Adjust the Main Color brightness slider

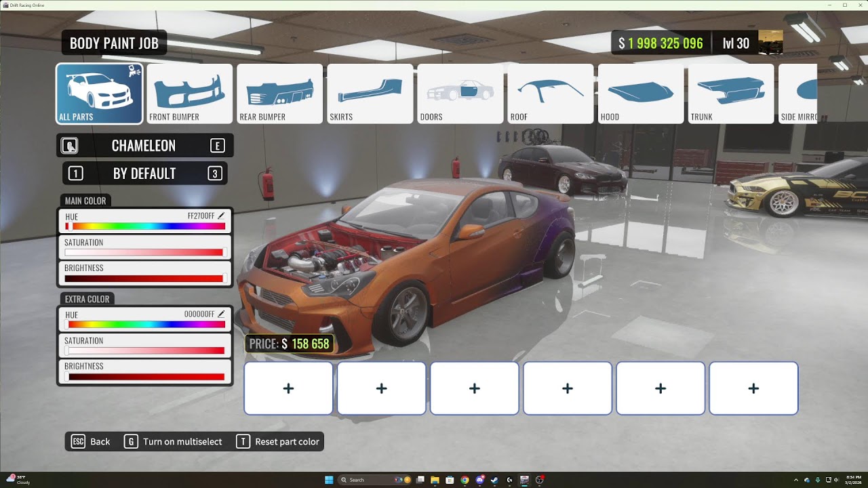coord(145,278)
